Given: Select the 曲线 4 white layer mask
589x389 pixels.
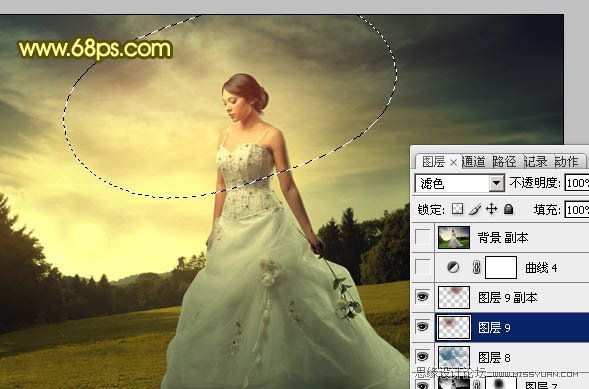Looking at the screenshot, I should 501,267.
